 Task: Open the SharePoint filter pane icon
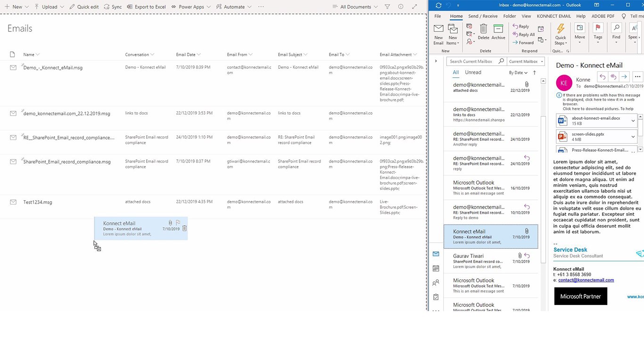[387, 7]
